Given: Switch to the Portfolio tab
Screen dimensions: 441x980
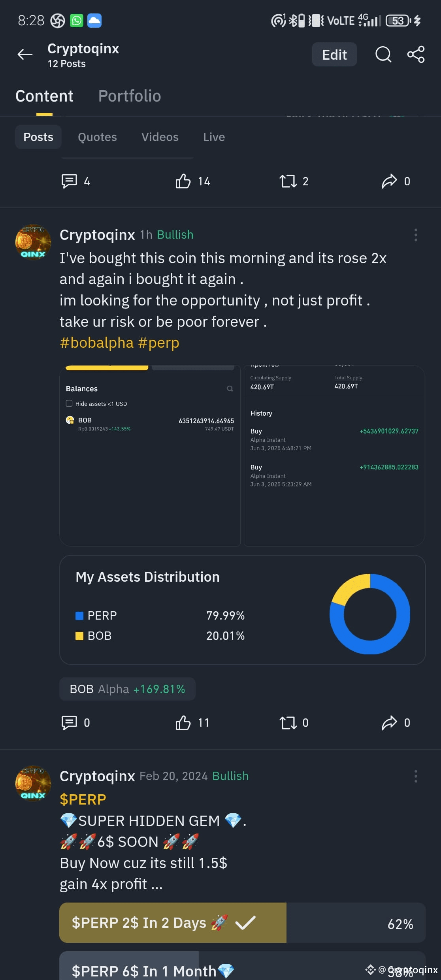Looking at the screenshot, I should coord(130,96).
